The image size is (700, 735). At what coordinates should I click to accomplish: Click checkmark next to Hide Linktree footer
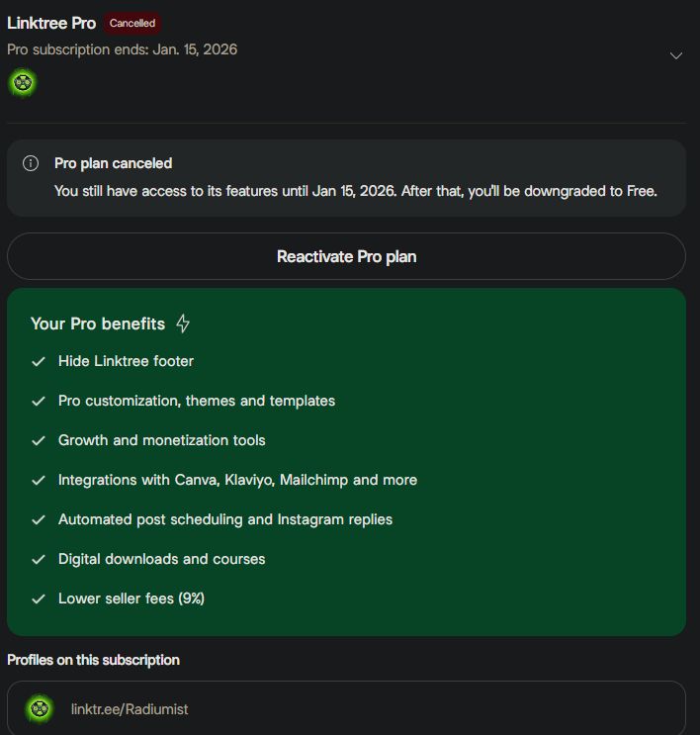pos(39,361)
